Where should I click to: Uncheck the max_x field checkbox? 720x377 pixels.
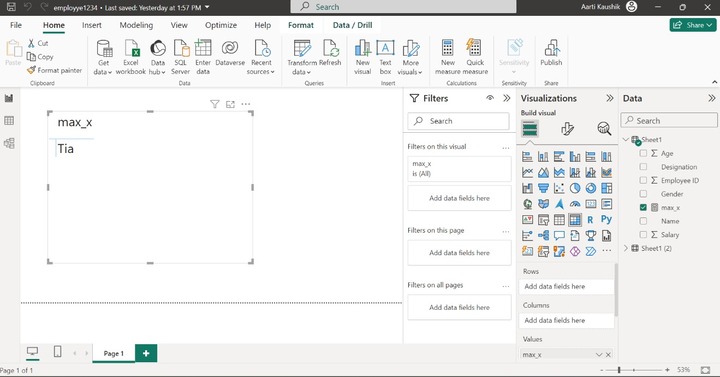tap(643, 208)
